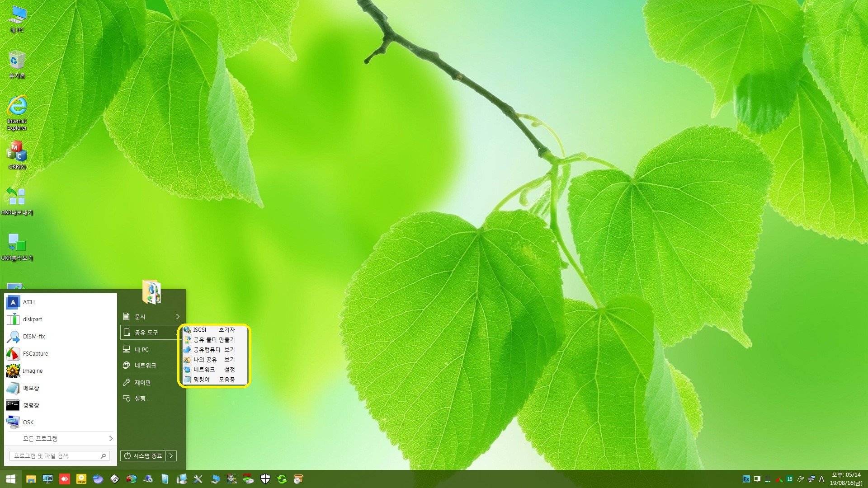Expand the shutdown options arrow
This screenshot has width=868, height=488.
click(171, 456)
